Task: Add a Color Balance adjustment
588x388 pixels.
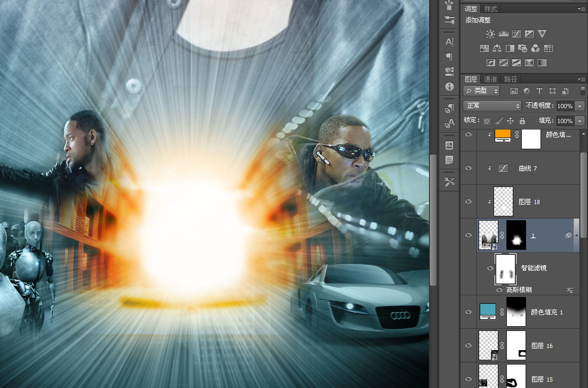Action: [x=497, y=48]
